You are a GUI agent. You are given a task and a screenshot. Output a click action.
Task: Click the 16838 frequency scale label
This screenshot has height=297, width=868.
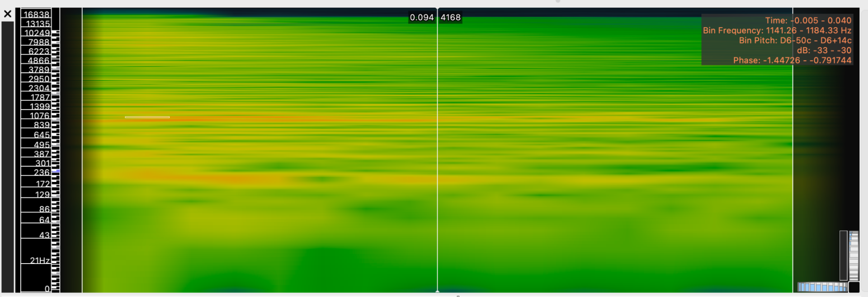coord(37,14)
